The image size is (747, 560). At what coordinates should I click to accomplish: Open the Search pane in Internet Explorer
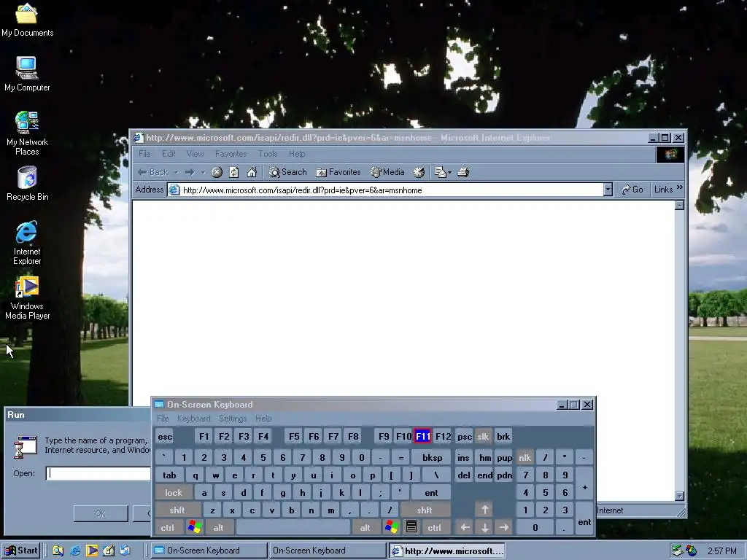coord(287,172)
